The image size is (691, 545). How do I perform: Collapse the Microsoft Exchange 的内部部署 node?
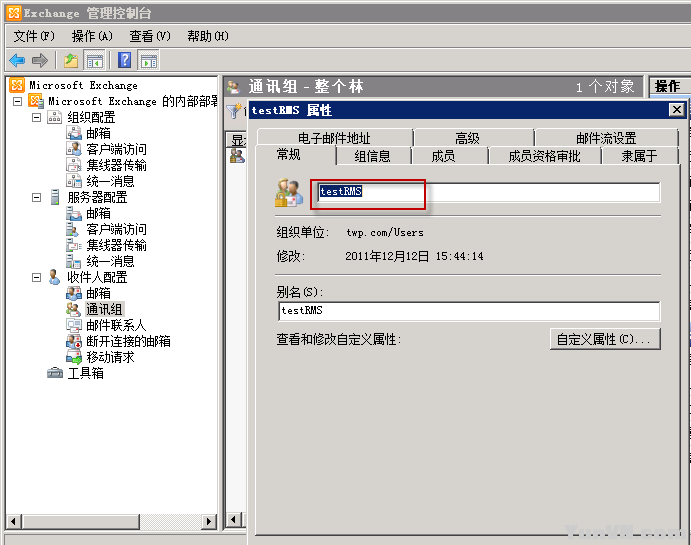coord(18,101)
